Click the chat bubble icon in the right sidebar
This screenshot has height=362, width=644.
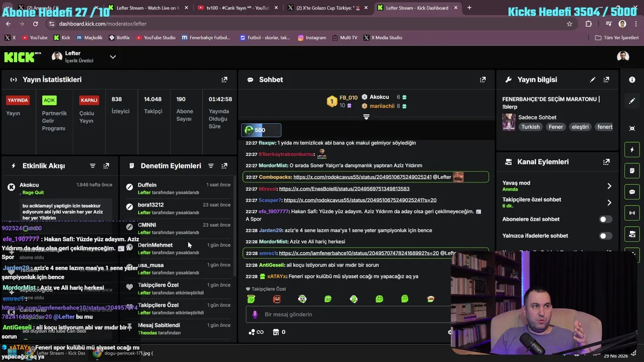tap(632, 192)
